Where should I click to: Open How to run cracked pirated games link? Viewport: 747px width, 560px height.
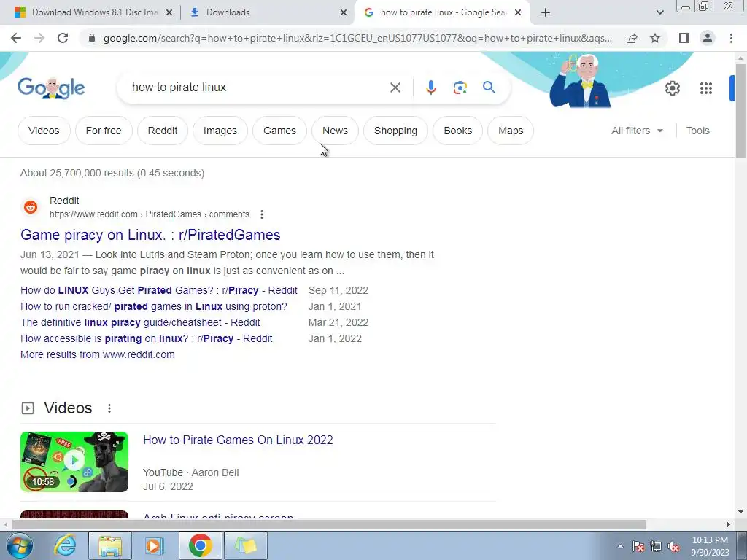coord(154,307)
